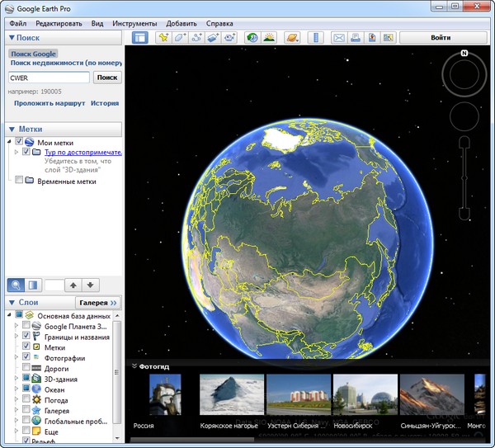Collapse the Фотогид strip

(134, 365)
